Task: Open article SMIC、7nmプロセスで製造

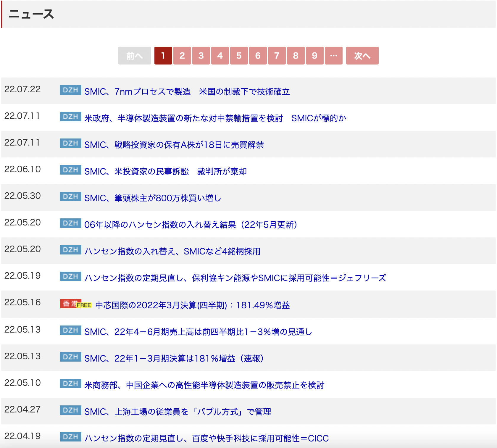Action: pos(187,91)
